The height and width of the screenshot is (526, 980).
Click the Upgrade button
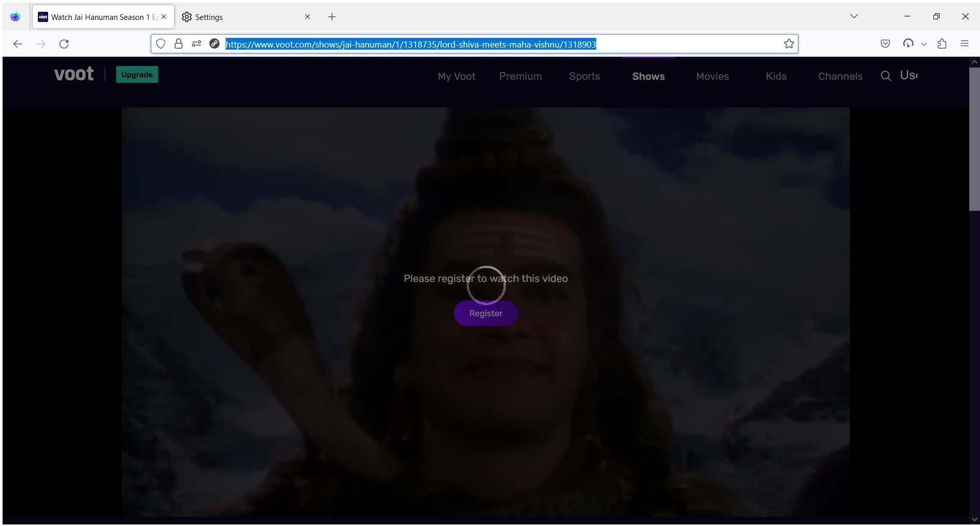[x=136, y=74]
